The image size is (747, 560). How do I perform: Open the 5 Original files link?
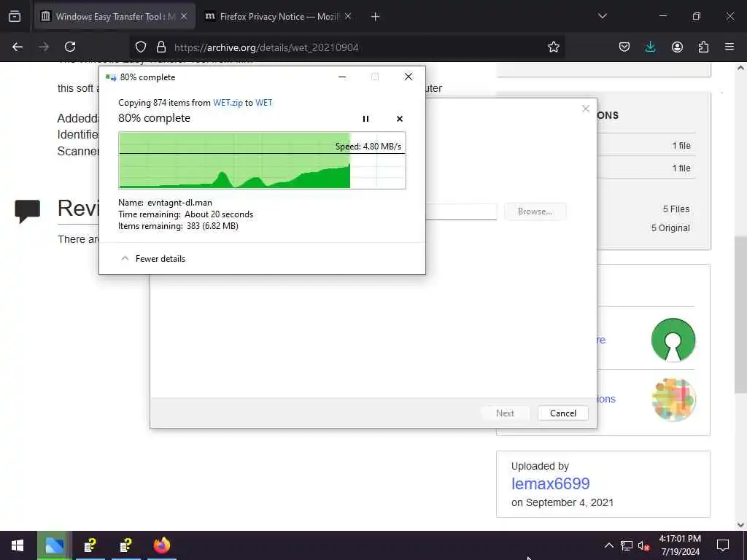pos(670,228)
